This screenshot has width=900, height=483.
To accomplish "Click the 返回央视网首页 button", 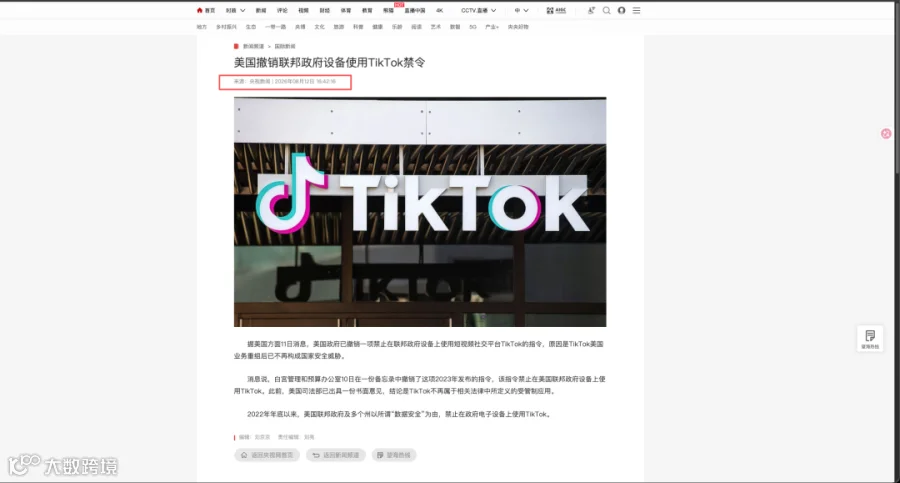I will [x=267, y=455].
